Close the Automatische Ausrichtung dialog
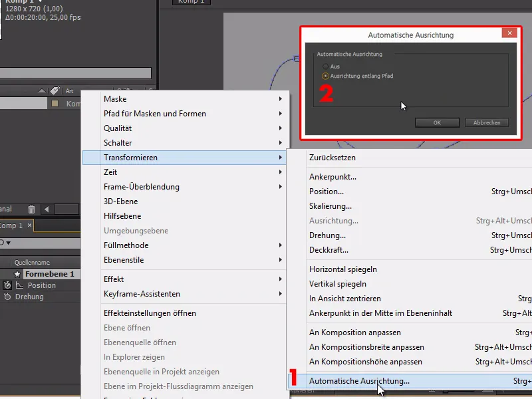Screen dimensions: 532x399 pos(509,33)
